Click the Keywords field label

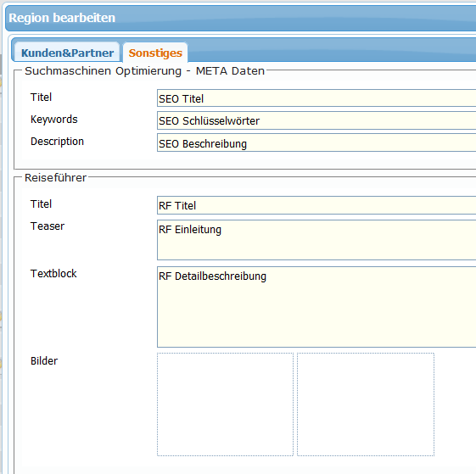54,120
